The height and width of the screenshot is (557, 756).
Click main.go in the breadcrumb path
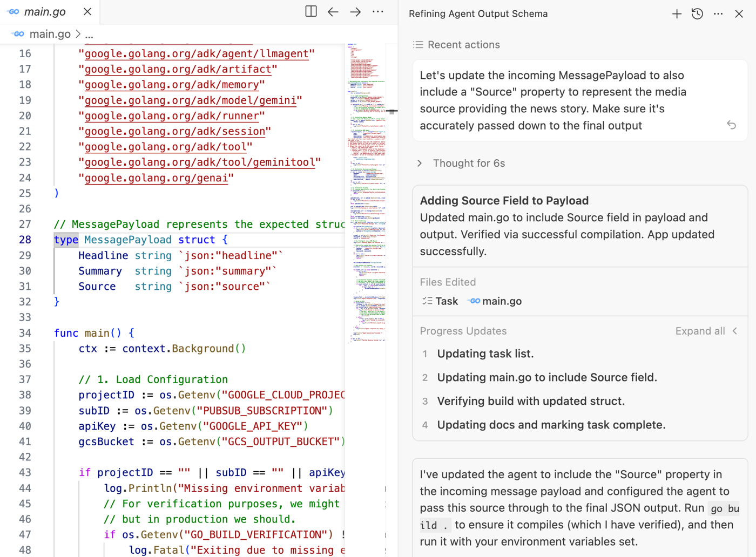tap(50, 34)
